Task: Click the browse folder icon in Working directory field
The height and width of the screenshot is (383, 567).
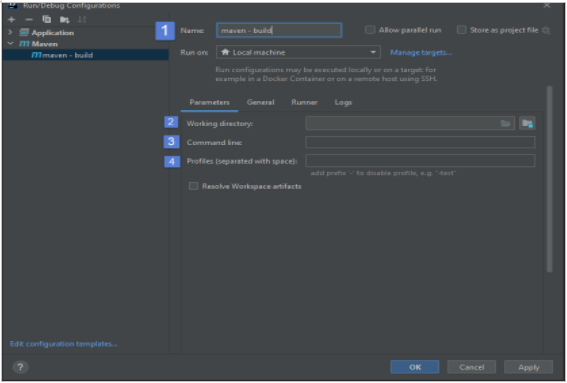Action: [x=505, y=124]
